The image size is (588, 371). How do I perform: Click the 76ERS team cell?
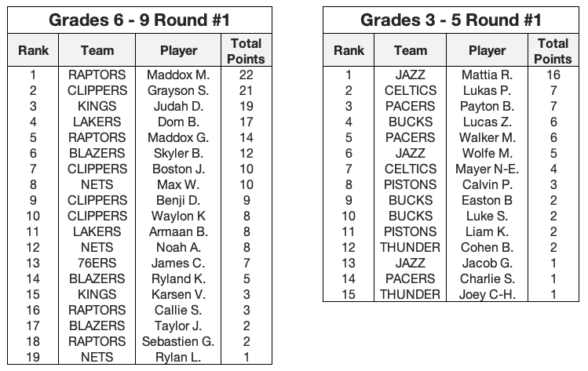point(97,263)
